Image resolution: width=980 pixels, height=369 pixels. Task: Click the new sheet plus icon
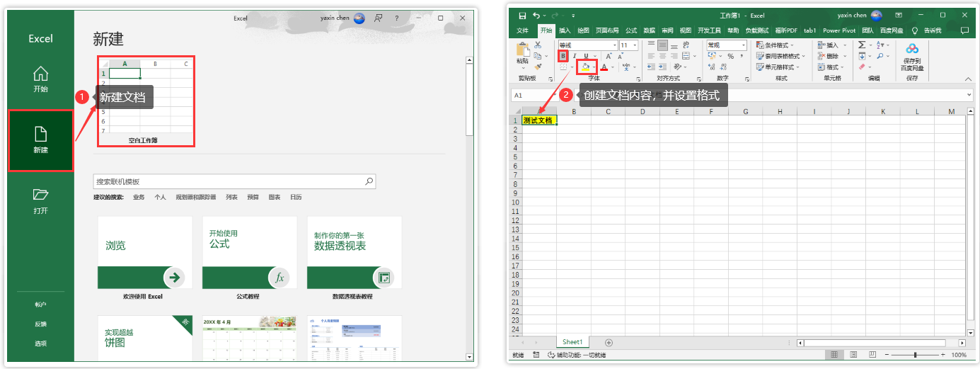click(x=609, y=342)
